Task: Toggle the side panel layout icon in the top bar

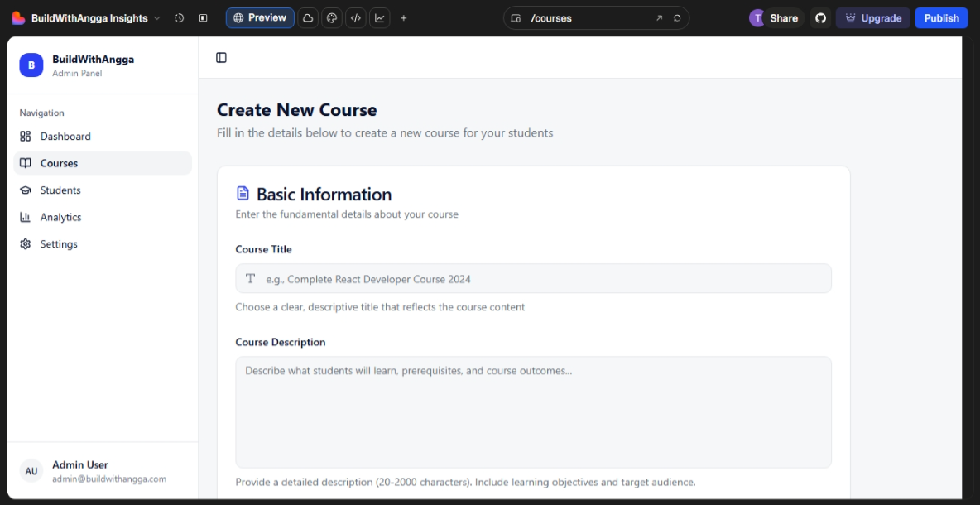Action: point(204,18)
